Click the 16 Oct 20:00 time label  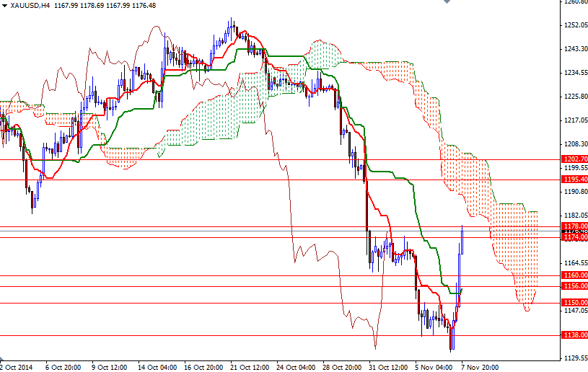pyautogui.click(x=203, y=367)
